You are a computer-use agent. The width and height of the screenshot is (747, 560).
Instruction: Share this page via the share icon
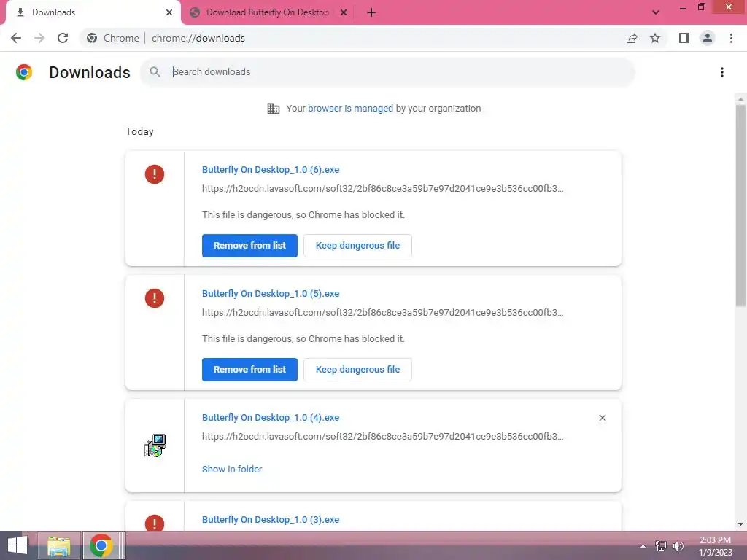(x=632, y=38)
